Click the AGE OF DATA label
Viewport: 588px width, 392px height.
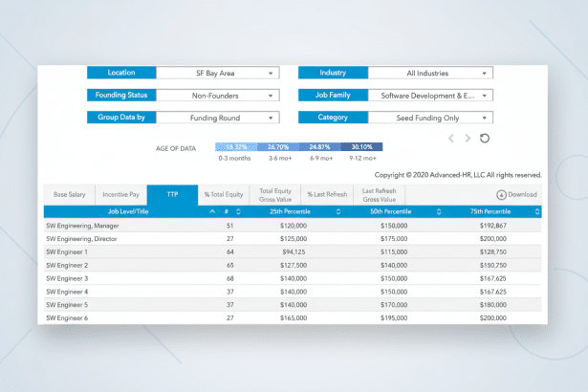point(176,148)
